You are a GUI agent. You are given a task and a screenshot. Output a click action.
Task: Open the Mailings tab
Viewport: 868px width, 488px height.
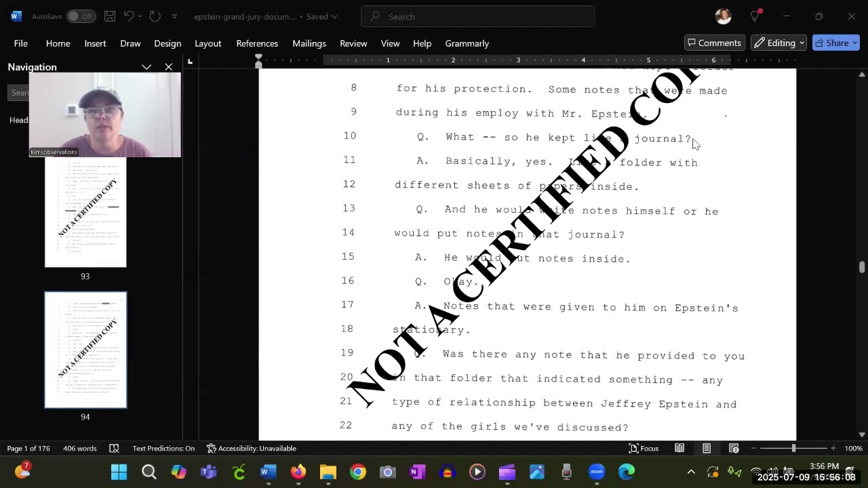coord(309,43)
